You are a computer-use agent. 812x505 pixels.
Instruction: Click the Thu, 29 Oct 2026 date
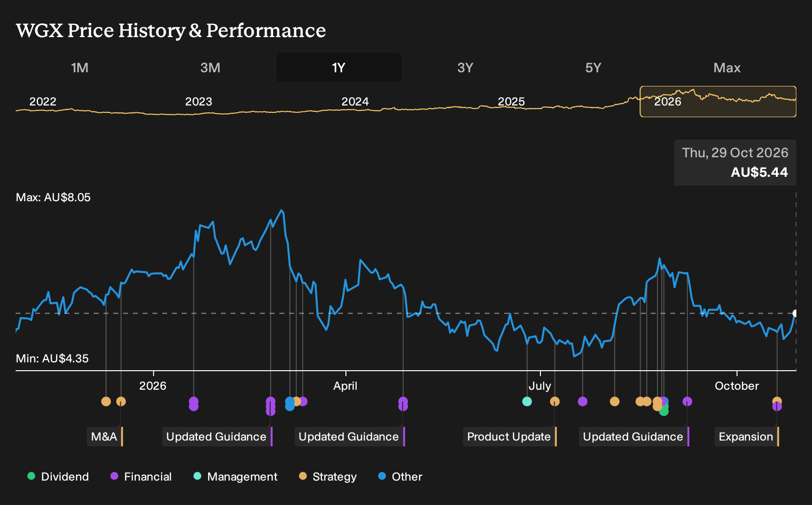(735, 153)
